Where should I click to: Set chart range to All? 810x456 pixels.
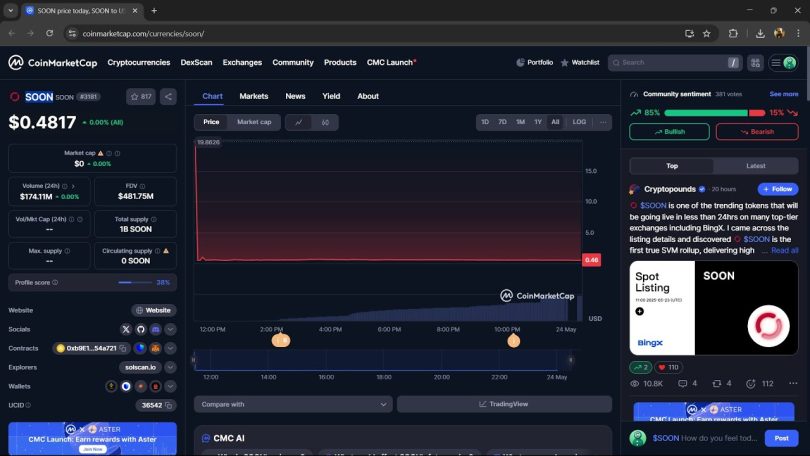tap(555, 122)
